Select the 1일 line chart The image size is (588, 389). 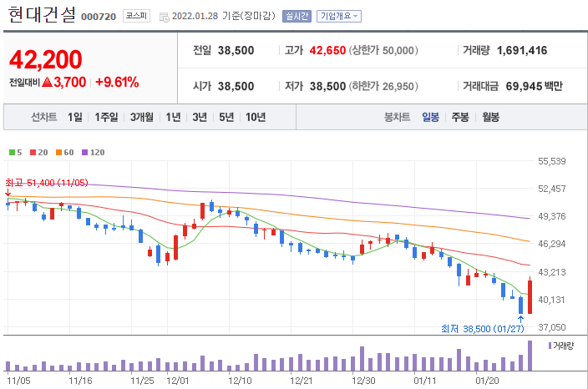[x=75, y=118]
